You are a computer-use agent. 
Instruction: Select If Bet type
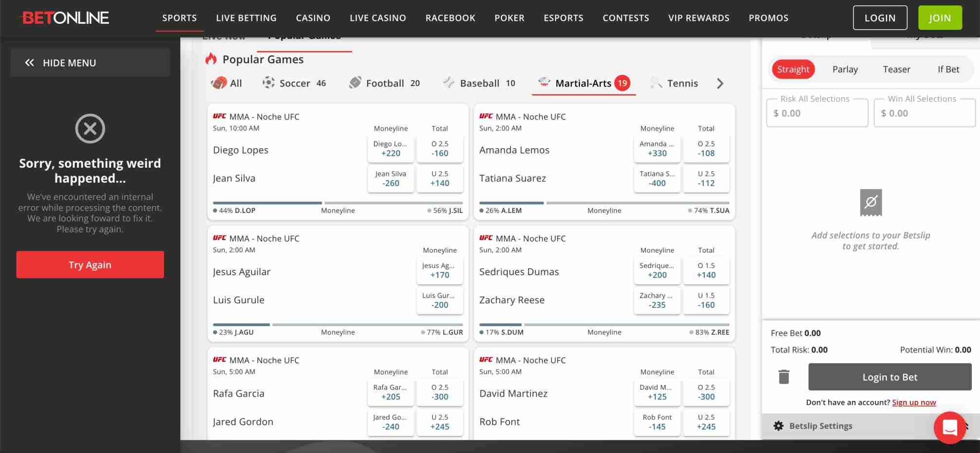(948, 70)
